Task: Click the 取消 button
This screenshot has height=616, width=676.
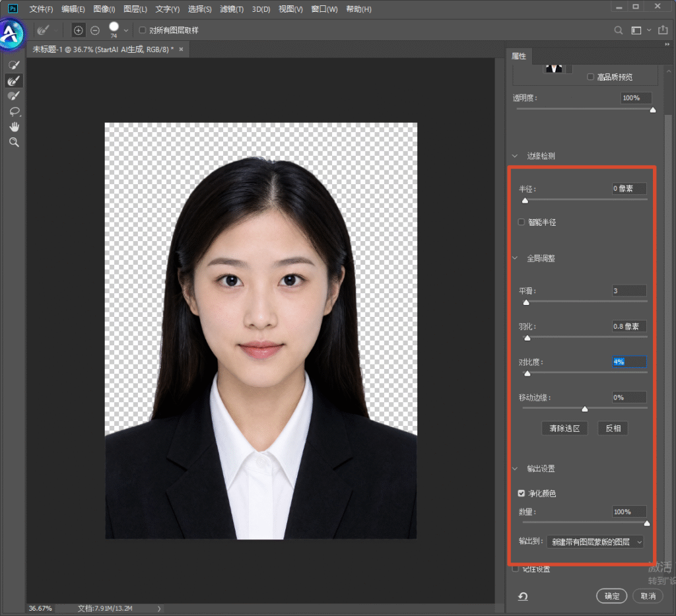Action: [648, 596]
